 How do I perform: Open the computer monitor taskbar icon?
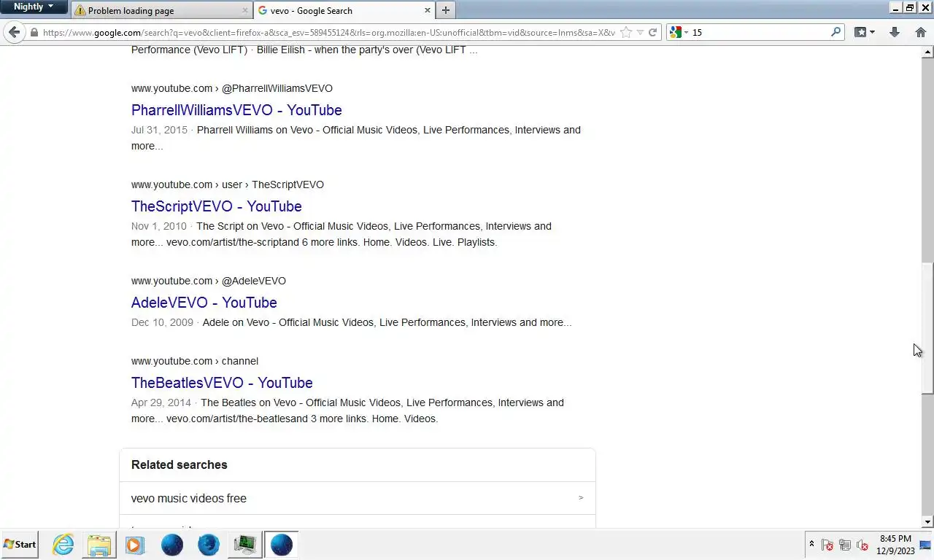coord(244,545)
